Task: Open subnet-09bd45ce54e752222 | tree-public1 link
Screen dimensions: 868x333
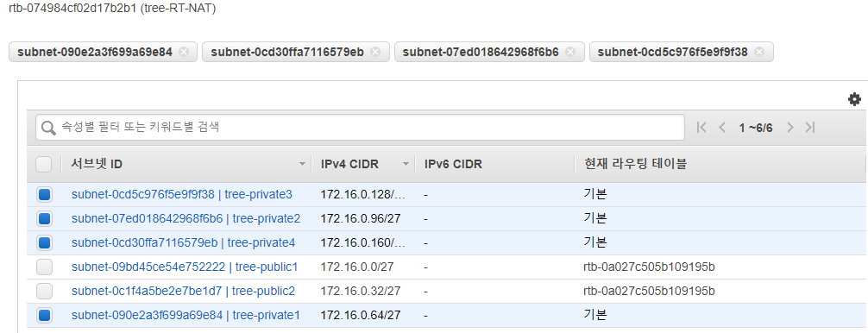Action: [x=185, y=267]
